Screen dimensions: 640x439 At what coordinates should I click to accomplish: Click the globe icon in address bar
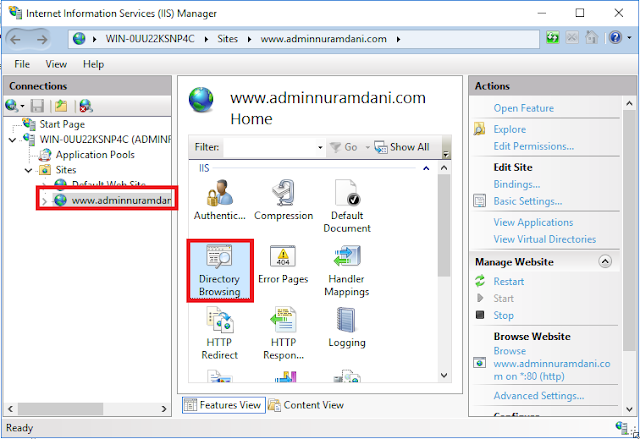(x=79, y=39)
